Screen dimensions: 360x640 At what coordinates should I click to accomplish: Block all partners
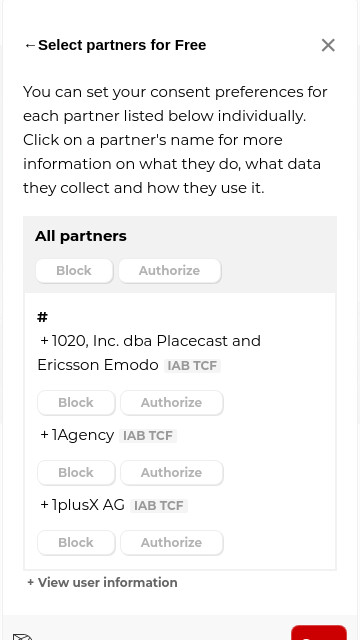[x=74, y=271]
